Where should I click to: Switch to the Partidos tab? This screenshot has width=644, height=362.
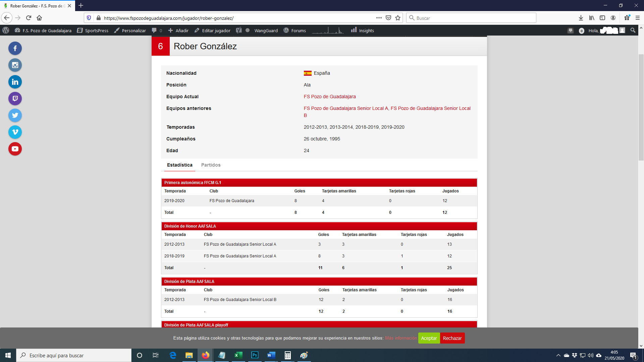pos(211,165)
